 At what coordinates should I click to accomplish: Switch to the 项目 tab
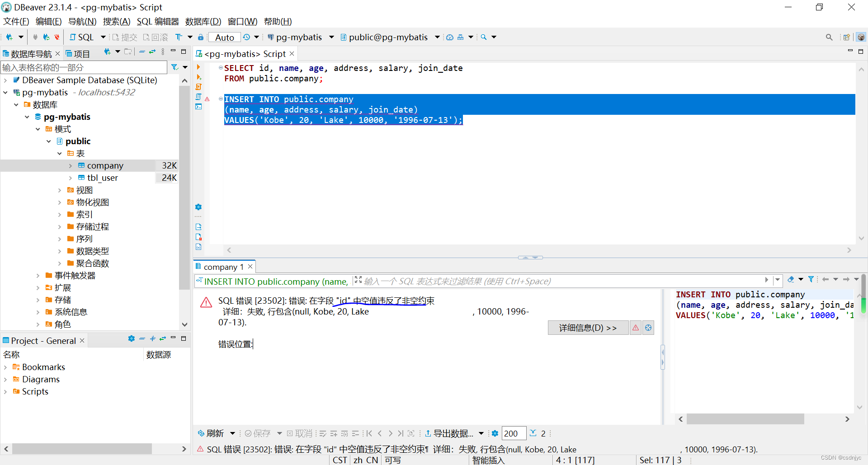[78, 54]
